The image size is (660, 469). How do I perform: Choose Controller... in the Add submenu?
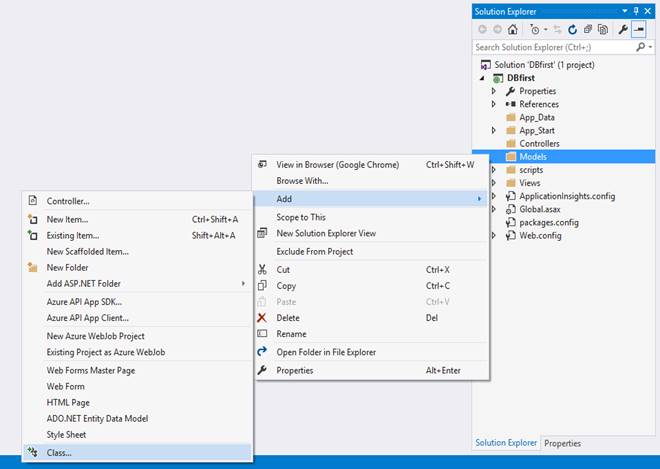coord(137,201)
